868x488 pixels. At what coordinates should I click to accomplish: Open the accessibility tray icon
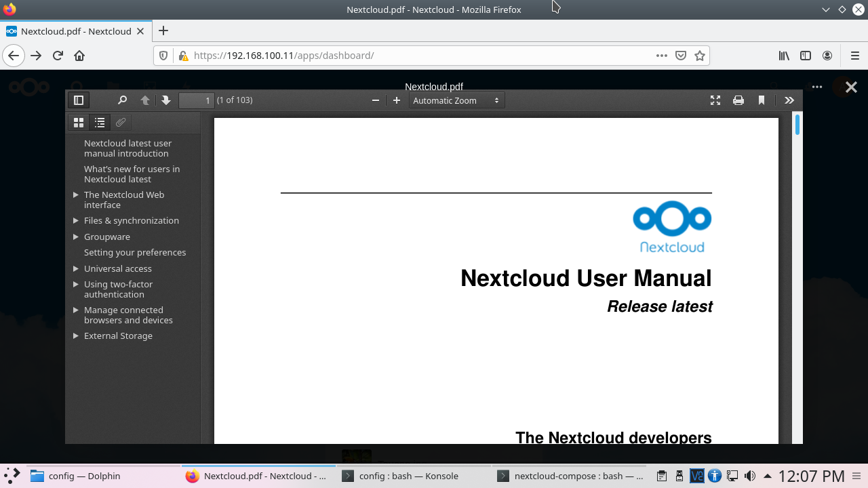click(x=715, y=476)
